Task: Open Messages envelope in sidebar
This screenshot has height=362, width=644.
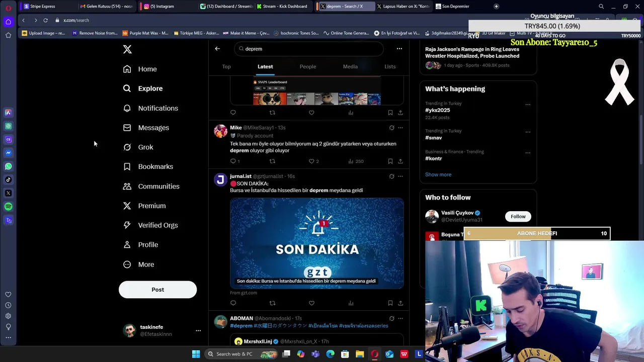Action: (146, 128)
